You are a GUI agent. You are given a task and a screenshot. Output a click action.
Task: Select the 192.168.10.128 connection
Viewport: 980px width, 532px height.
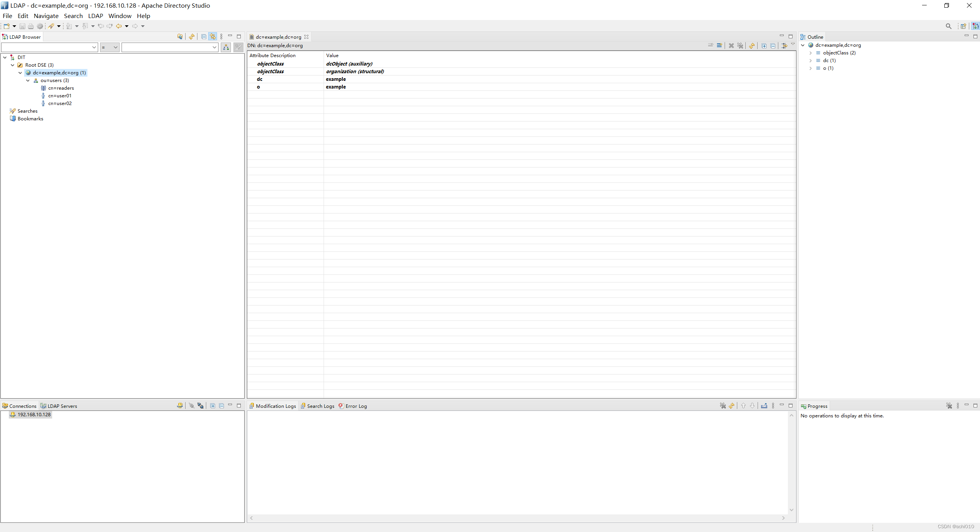[x=34, y=415]
